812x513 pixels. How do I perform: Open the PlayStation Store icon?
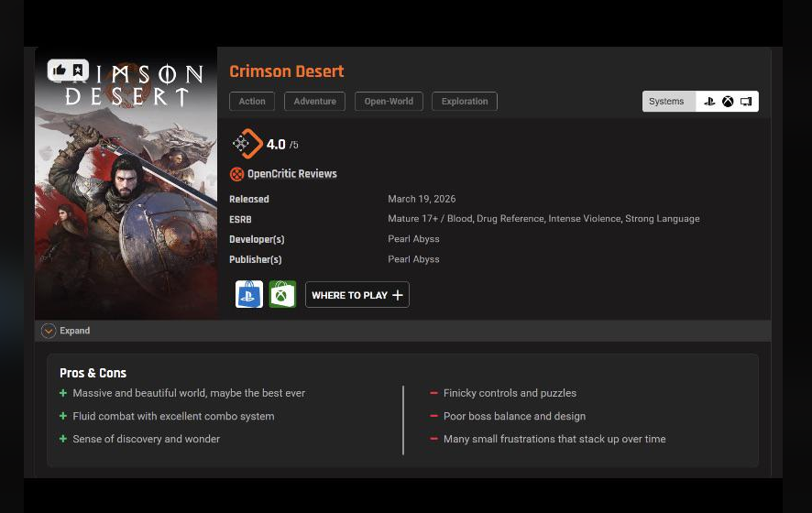tap(249, 294)
